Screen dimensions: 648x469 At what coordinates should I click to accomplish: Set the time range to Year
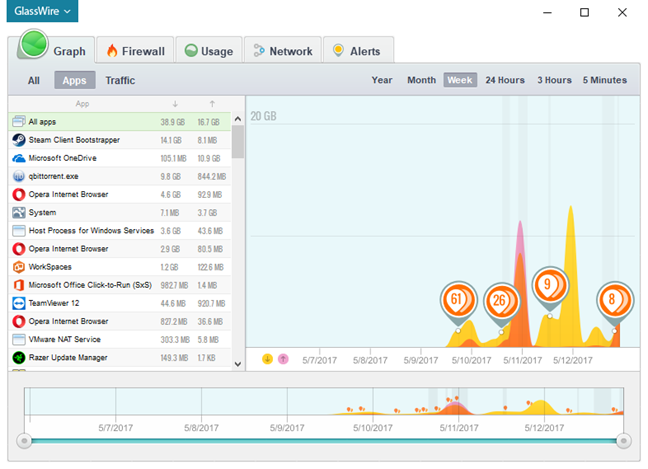click(382, 80)
